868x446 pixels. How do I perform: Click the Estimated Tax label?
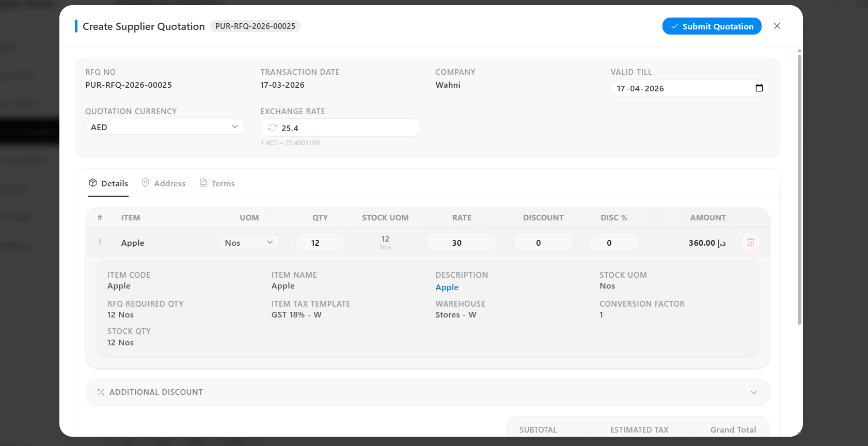click(x=639, y=429)
